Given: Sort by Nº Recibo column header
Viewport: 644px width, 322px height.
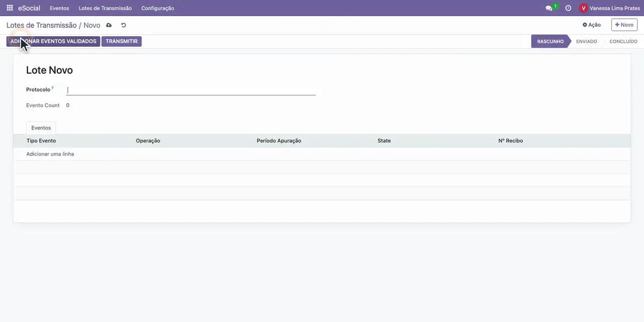Looking at the screenshot, I should (511, 141).
